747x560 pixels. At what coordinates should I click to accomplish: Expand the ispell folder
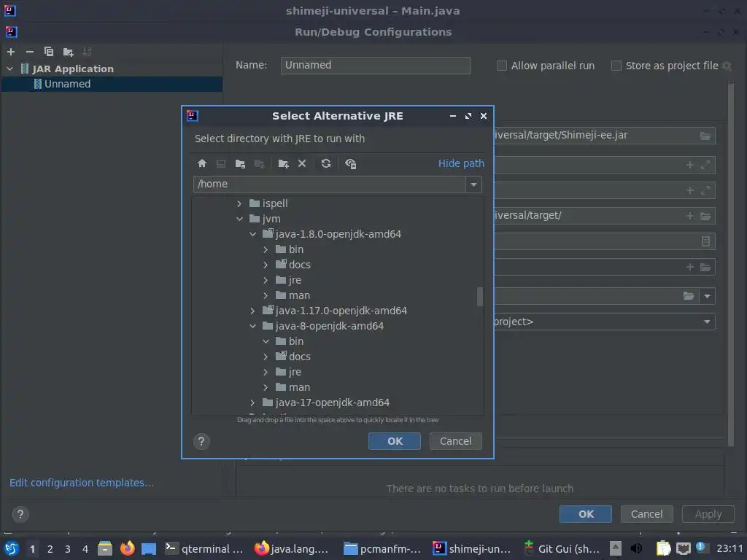[239, 204]
